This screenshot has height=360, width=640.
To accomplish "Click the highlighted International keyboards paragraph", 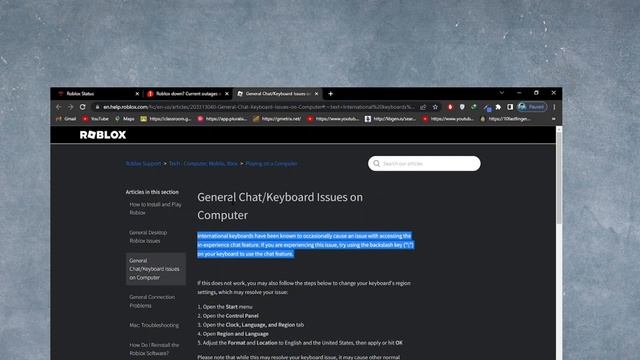I will (305, 244).
